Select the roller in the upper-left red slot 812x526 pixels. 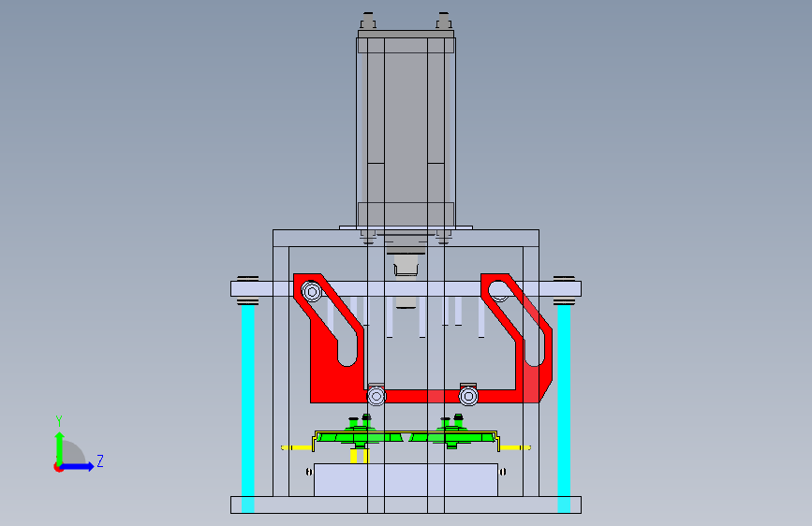coord(312,292)
